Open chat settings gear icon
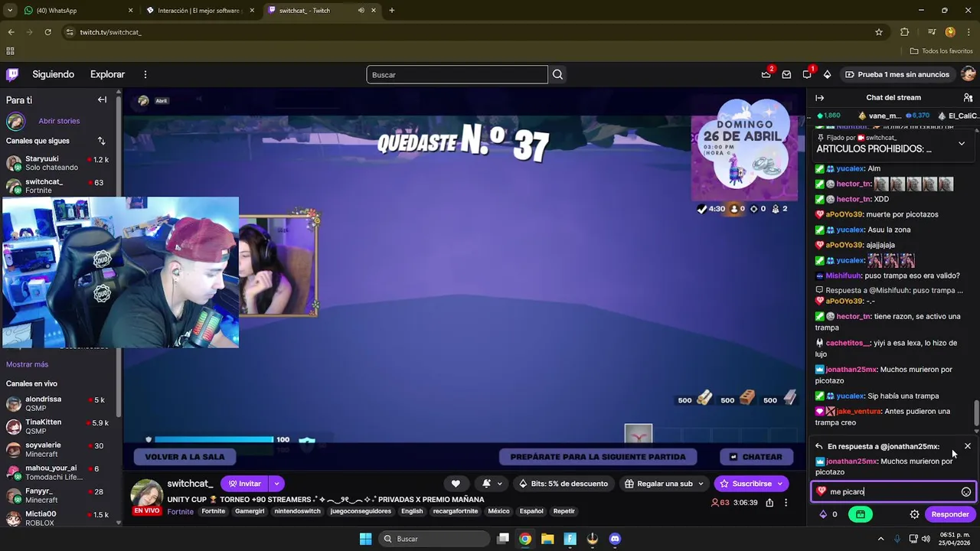The width and height of the screenshot is (980, 551). [x=914, y=514]
